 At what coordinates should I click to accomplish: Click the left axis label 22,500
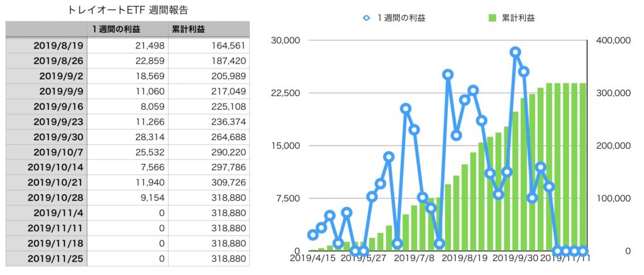pyautogui.click(x=286, y=93)
